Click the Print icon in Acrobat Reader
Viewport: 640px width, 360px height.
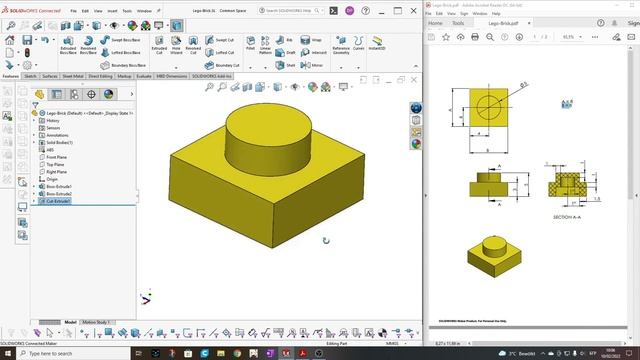[x=475, y=37]
